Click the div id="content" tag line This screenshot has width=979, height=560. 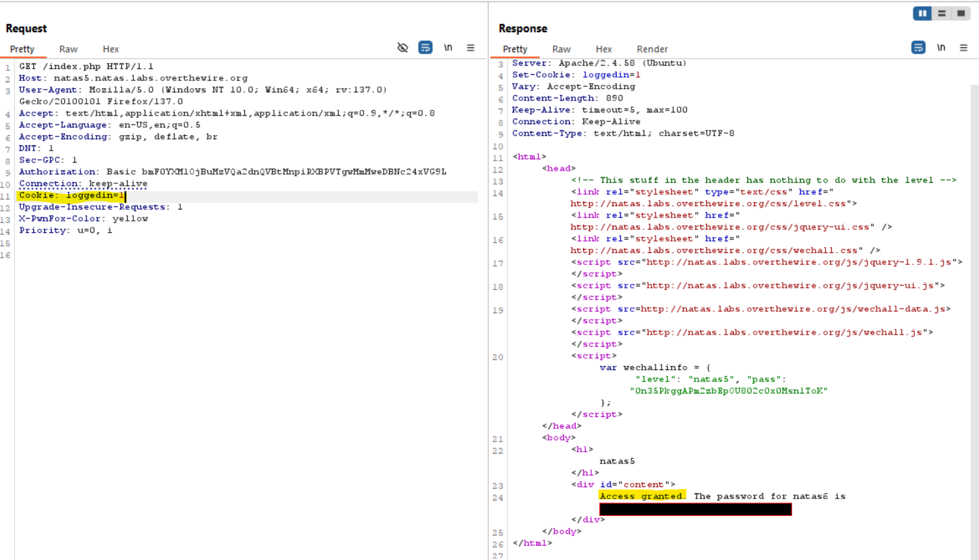pos(623,484)
